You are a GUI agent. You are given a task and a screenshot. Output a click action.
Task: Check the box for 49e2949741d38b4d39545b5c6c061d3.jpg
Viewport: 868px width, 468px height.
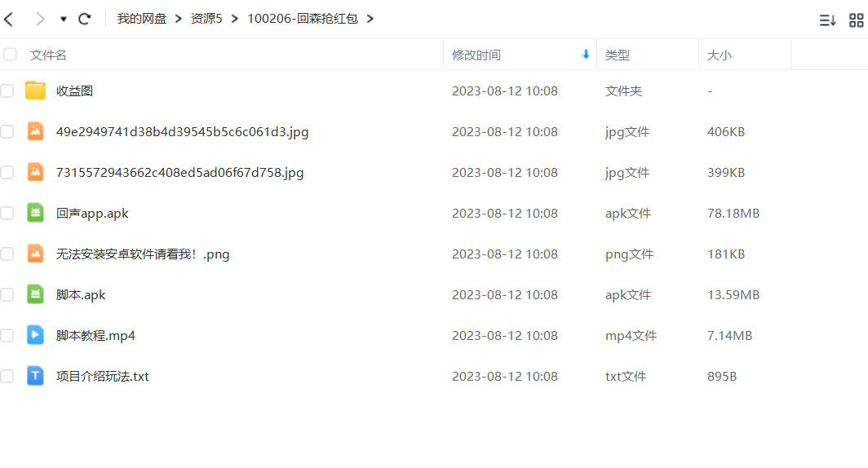pyautogui.click(x=7, y=131)
